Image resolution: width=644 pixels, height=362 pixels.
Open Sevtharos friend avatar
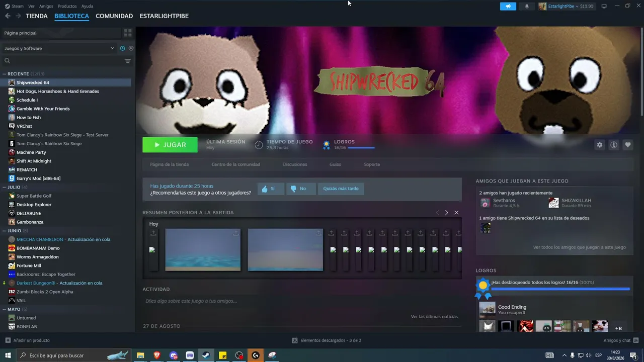(485, 203)
